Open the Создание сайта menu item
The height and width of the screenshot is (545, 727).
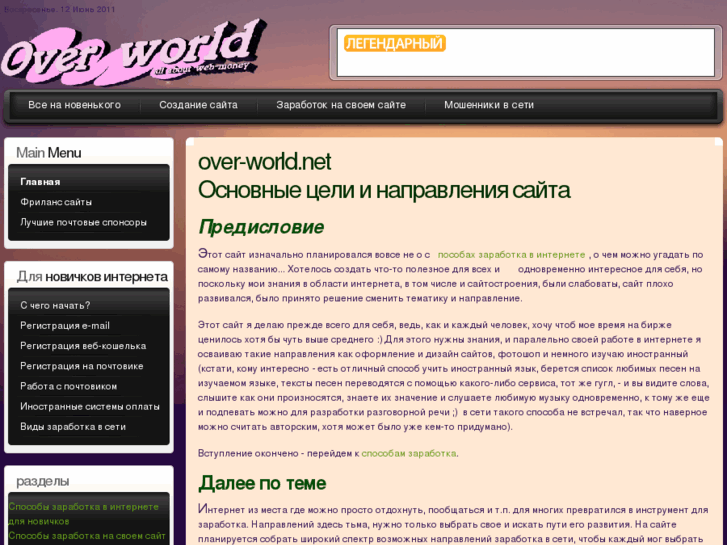[198, 105]
